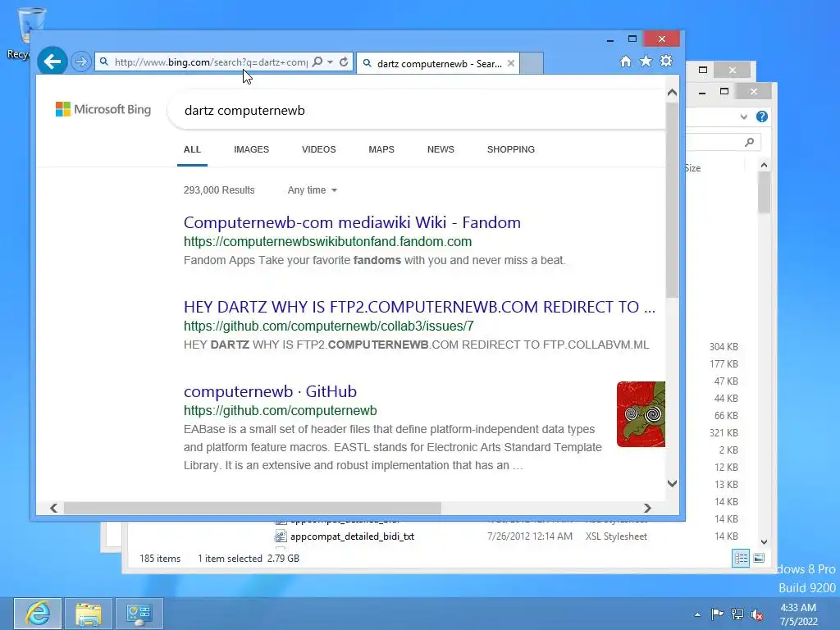Open Action Center flag icon
The height and width of the screenshot is (630, 840).
click(717, 614)
